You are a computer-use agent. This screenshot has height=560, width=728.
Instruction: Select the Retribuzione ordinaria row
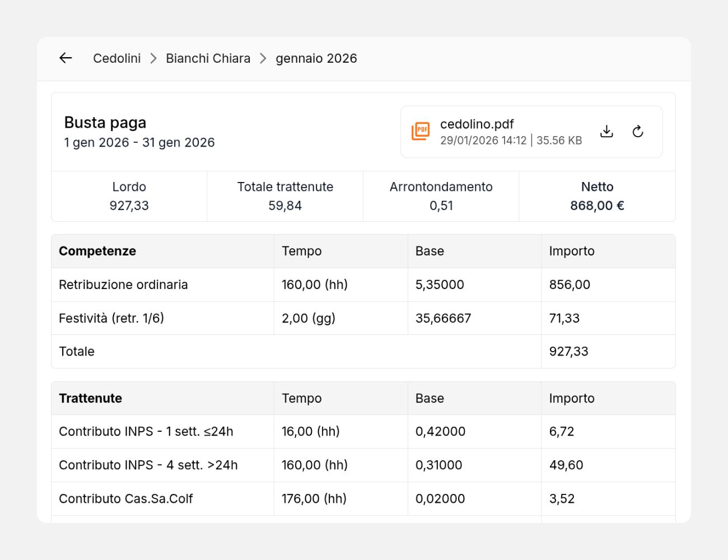pos(123,284)
